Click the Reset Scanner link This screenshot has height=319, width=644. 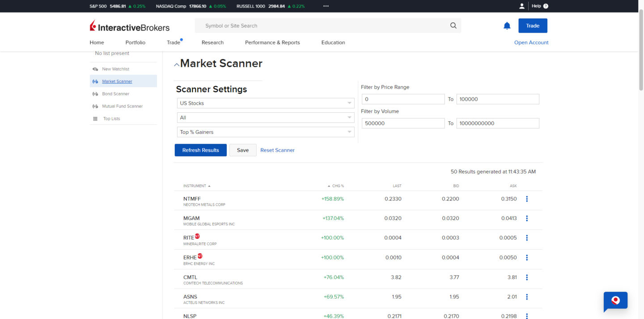click(x=277, y=150)
